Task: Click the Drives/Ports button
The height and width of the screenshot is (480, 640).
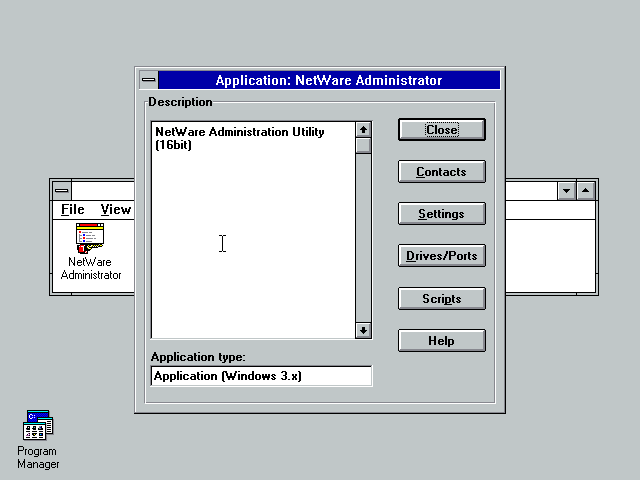Action: 442,256
